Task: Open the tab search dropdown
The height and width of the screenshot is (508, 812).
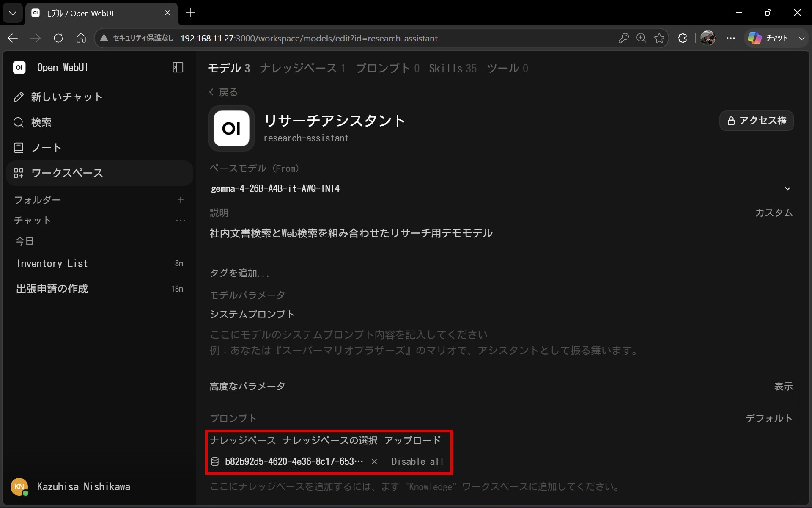Action: click(x=13, y=13)
